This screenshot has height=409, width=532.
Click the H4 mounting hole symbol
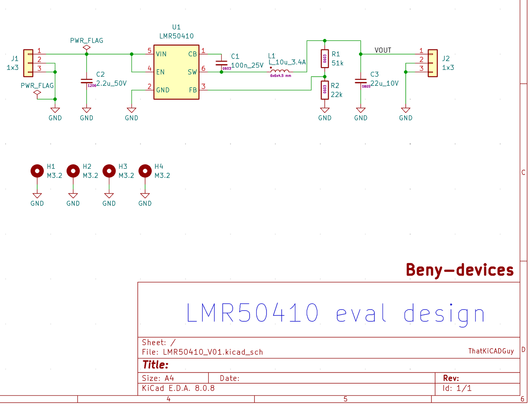click(145, 171)
